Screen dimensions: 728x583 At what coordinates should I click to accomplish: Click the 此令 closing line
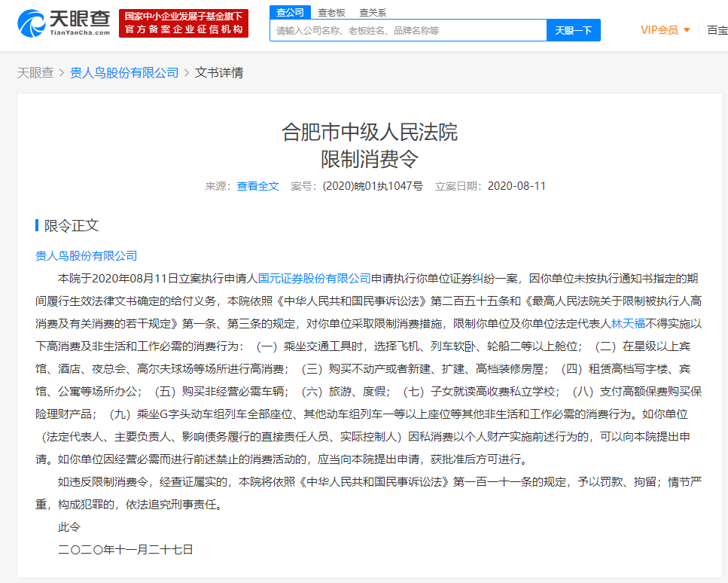[69, 527]
